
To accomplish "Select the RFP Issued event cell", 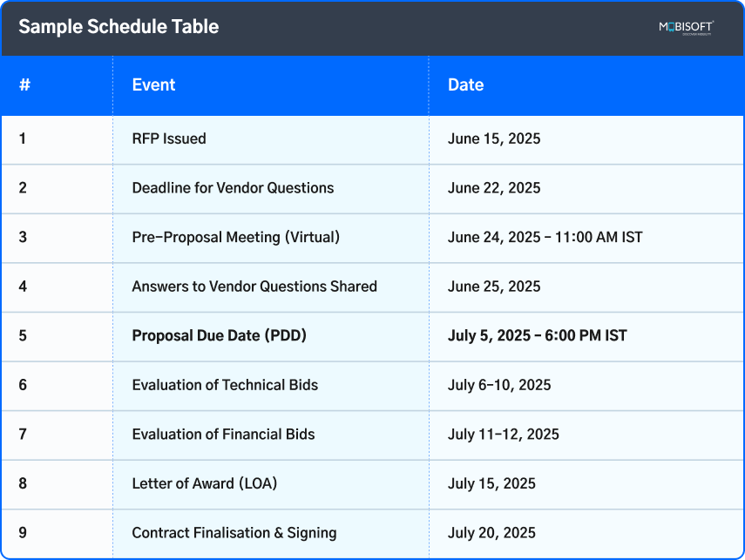I will pos(169,138).
